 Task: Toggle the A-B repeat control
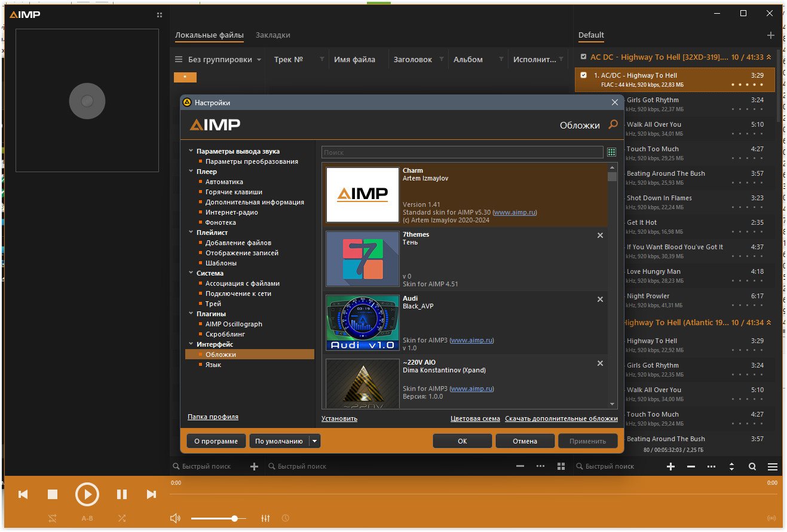[x=87, y=518]
